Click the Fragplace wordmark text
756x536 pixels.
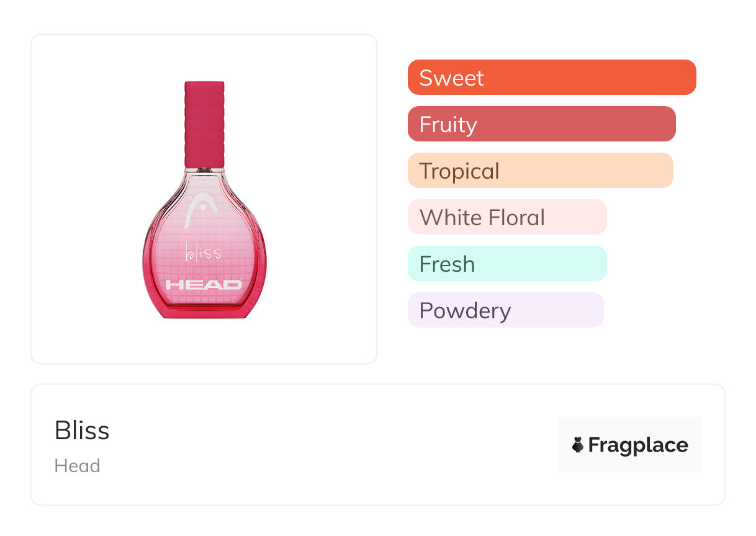pyautogui.click(x=638, y=445)
